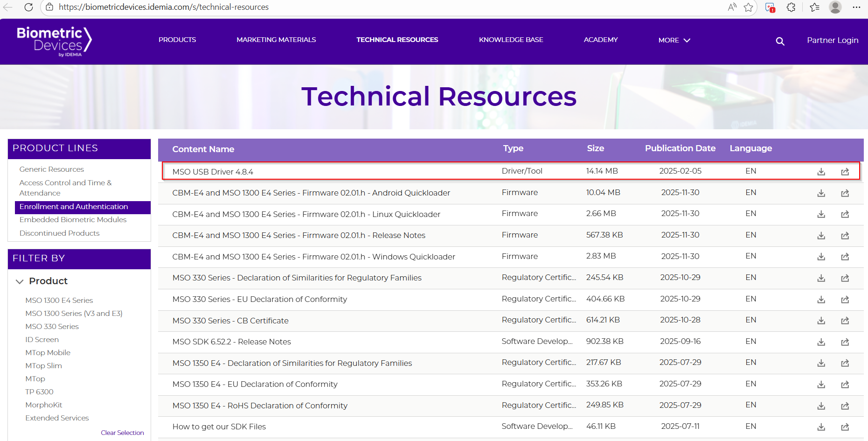This screenshot has width=868, height=441.
Task: Open browser Settings and more menu
Action: tap(856, 7)
